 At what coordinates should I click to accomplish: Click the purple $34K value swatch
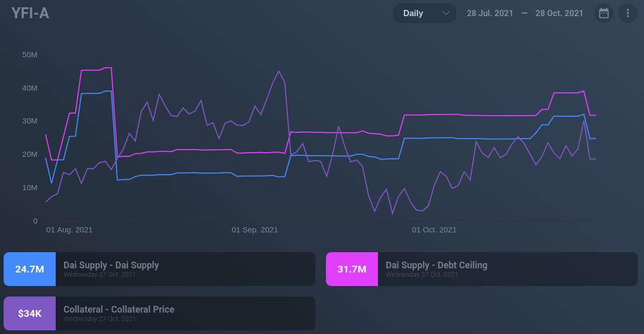[x=30, y=314]
